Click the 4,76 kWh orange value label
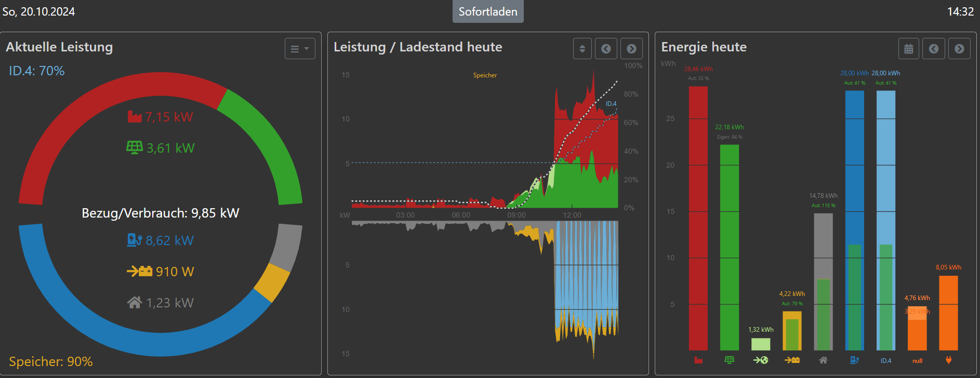 917,298
